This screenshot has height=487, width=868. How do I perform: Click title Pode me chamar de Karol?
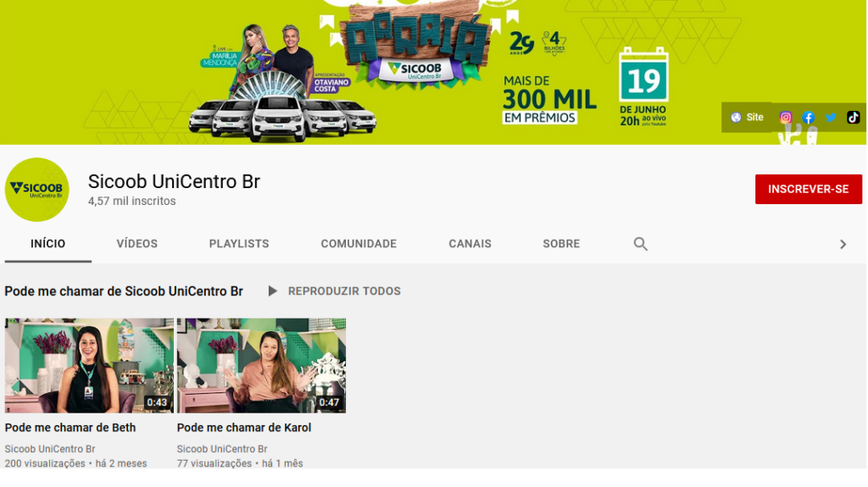[244, 428]
